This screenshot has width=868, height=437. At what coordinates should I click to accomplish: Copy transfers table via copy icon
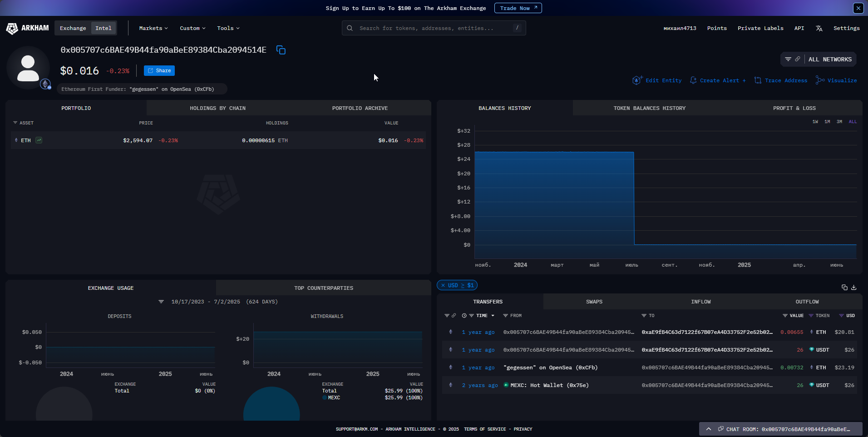pos(844,287)
